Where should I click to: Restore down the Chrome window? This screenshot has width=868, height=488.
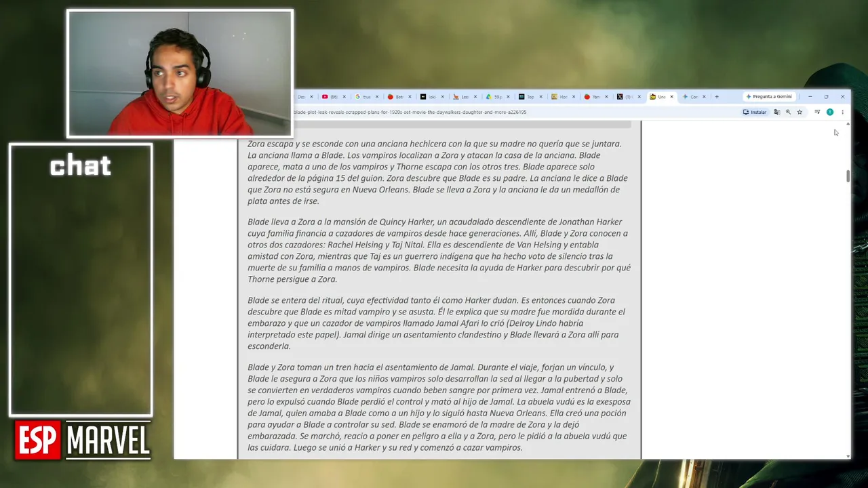[826, 96]
